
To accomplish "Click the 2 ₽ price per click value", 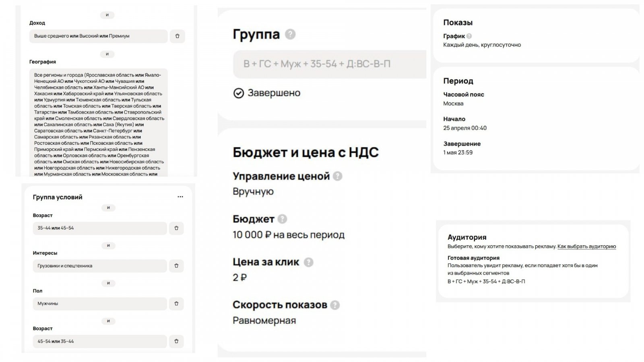I will click(240, 278).
